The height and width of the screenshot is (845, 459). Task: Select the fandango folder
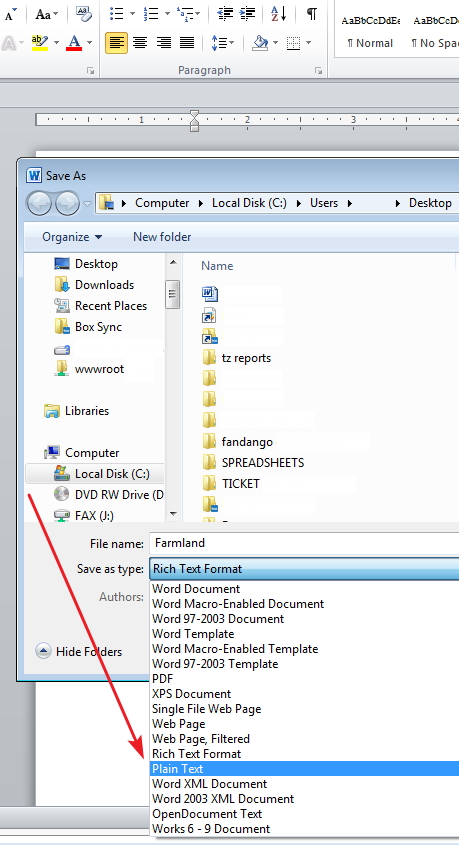tap(238, 442)
